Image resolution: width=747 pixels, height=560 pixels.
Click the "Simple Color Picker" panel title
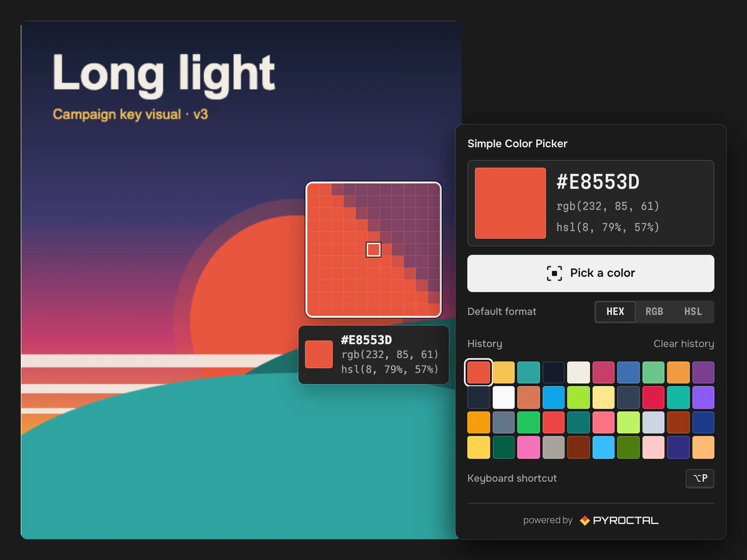tap(517, 144)
